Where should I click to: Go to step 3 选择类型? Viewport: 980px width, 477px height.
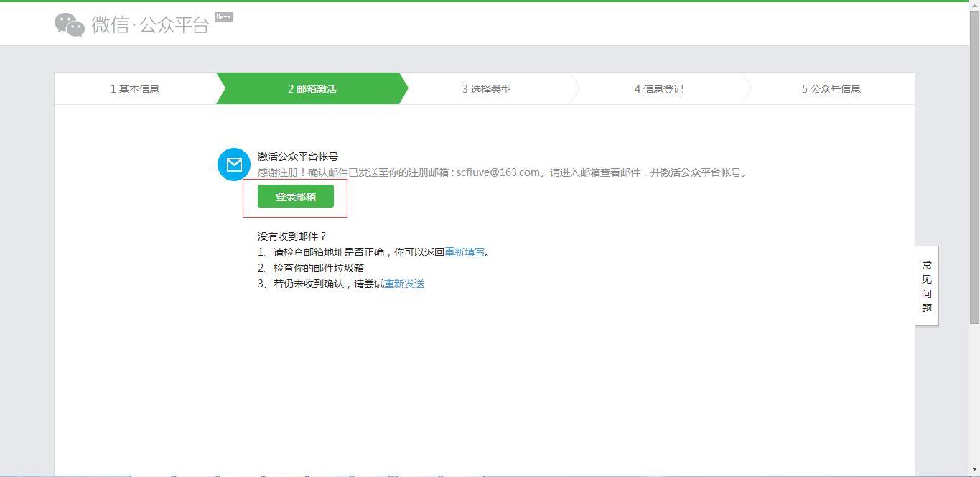(487, 89)
